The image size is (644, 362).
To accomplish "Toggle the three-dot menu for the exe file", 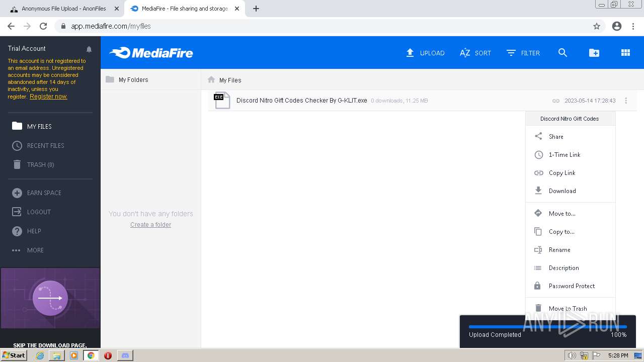I will pyautogui.click(x=626, y=101).
